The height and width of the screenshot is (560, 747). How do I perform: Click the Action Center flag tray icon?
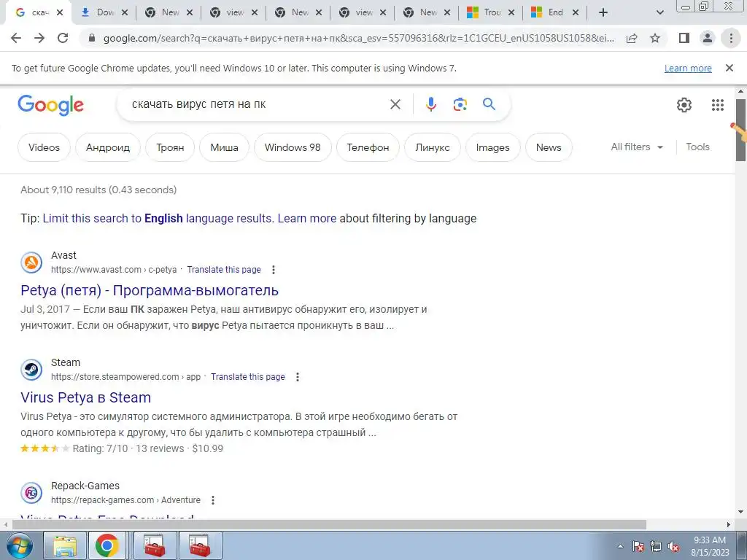click(x=638, y=547)
